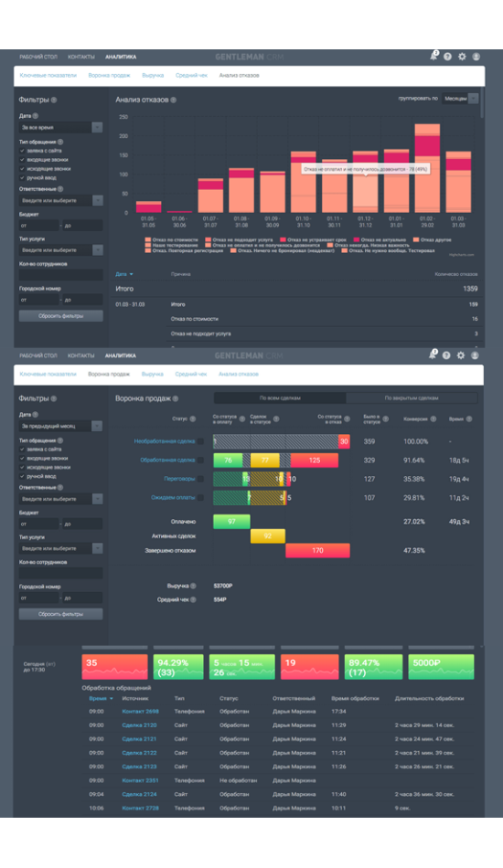Click info icon beside 'Статус' column header
The width and height of the screenshot is (503, 868).
(x=193, y=419)
